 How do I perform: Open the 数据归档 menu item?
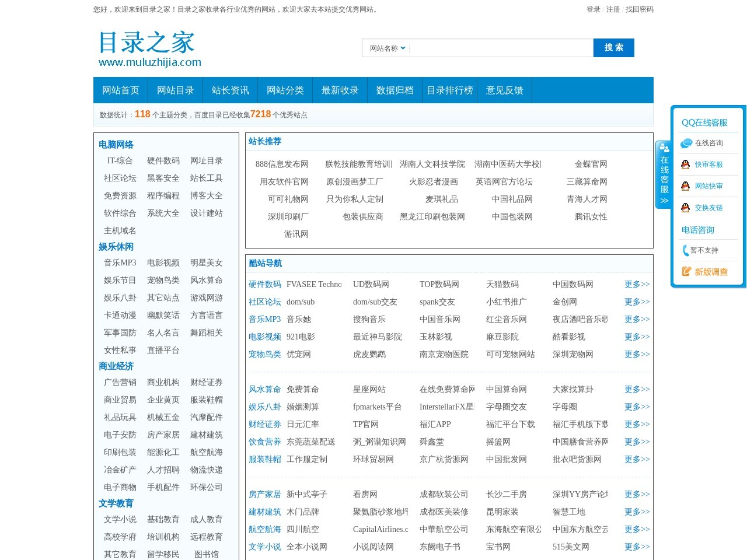tap(395, 90)
